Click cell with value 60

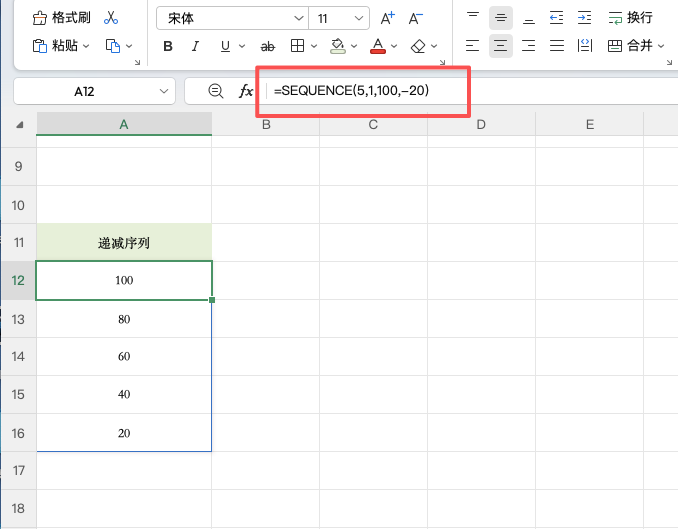point(124,356)
